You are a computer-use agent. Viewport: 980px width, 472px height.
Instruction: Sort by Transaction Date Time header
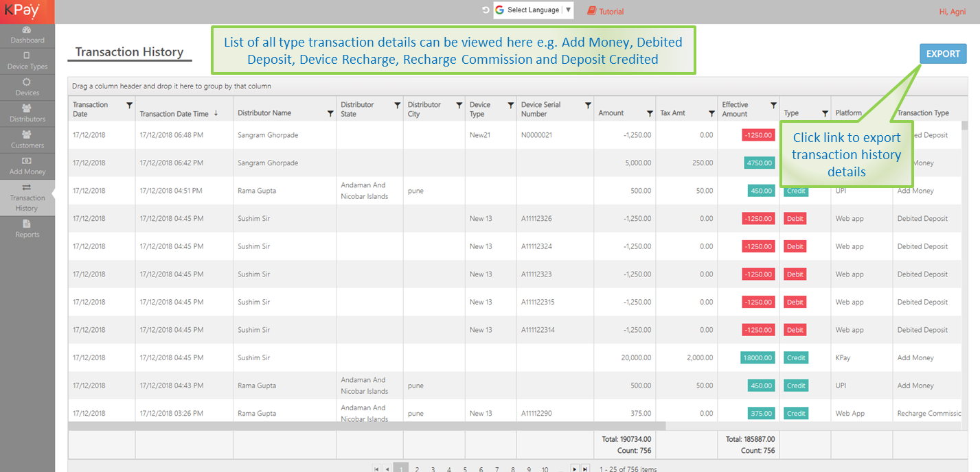point(174,114)
